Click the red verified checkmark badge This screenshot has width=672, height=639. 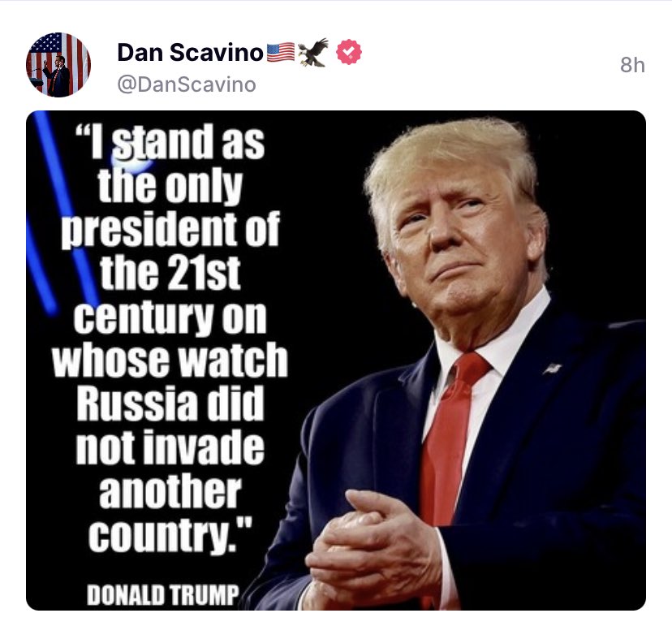(x=349, y=52)
